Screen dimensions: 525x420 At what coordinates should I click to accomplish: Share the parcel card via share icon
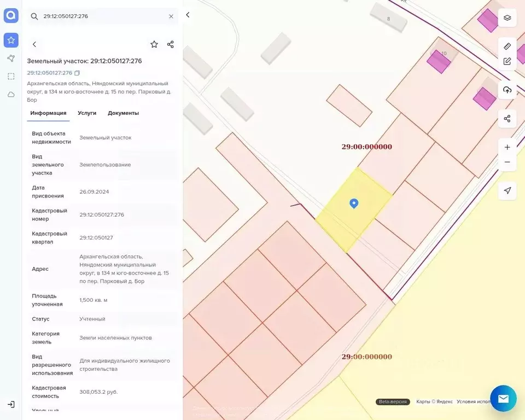[x=171, y=44]
